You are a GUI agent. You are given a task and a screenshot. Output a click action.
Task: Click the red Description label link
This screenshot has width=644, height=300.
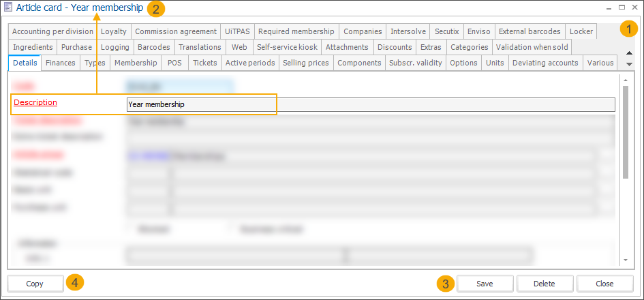click(x=35, y=102)
